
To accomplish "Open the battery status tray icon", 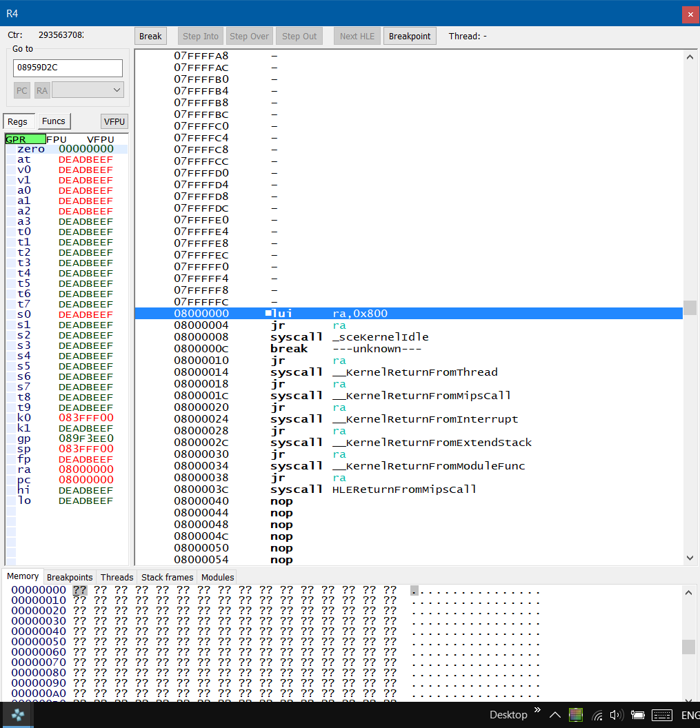I will coord(637,715).
